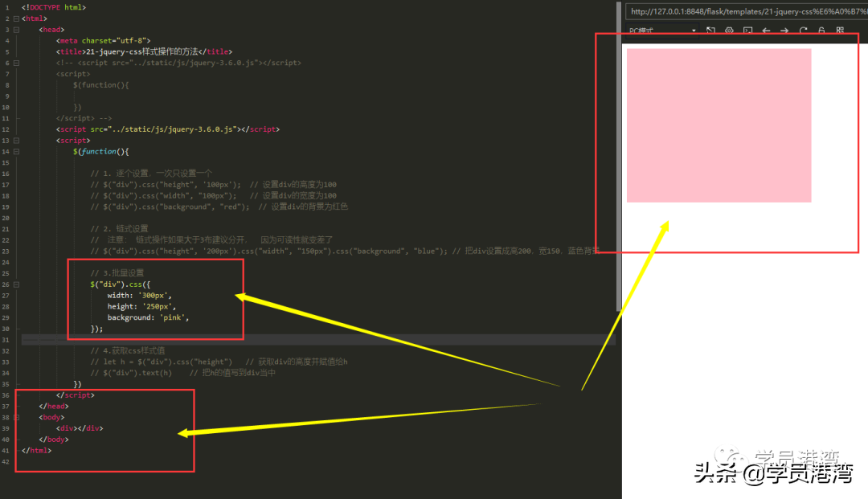Click the $("div").css({ line

pyautogui.click(x=120, y=284)
